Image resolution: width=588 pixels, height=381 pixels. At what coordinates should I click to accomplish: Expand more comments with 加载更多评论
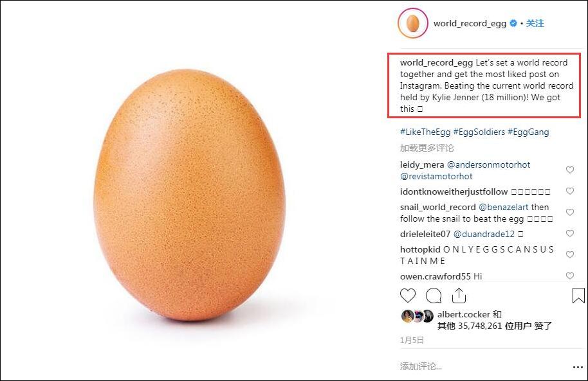point(427,148)
